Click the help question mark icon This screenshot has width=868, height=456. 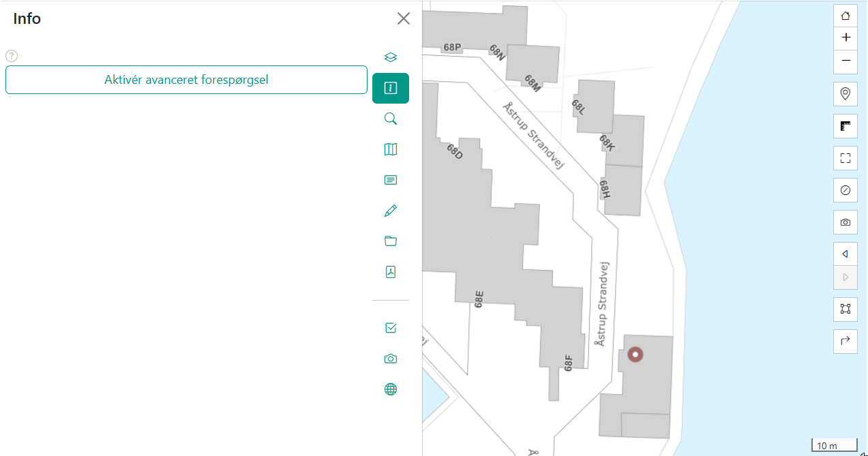point(11,56)
